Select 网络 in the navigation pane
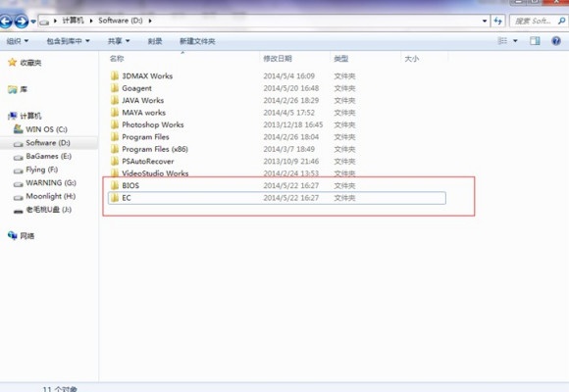Image resolution: width=569 pixels, height=392 pixels. [27, 236]
